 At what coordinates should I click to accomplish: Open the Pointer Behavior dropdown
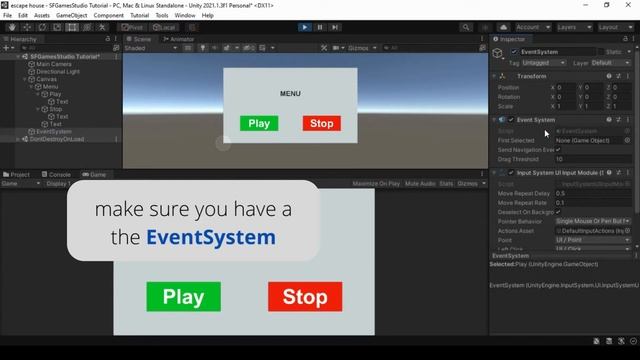pos(593,221)
